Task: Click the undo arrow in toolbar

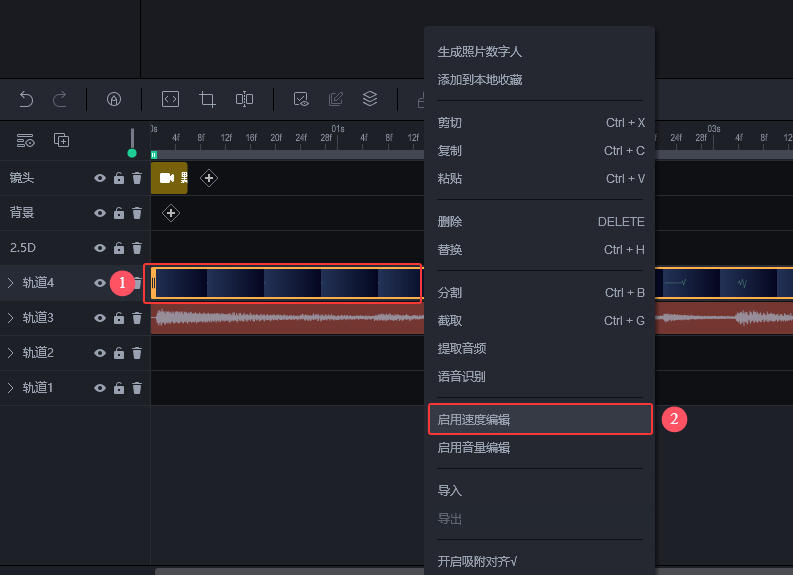Action: click(26, 99)
